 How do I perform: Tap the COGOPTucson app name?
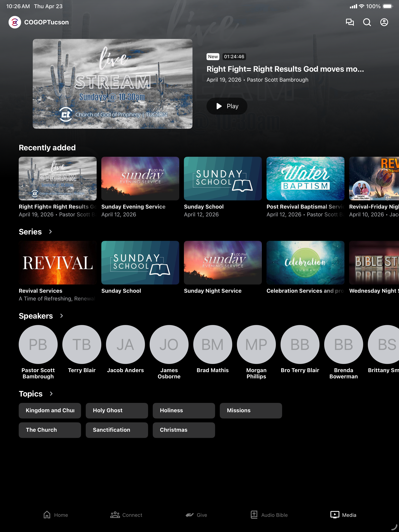(x=46, y=22)
